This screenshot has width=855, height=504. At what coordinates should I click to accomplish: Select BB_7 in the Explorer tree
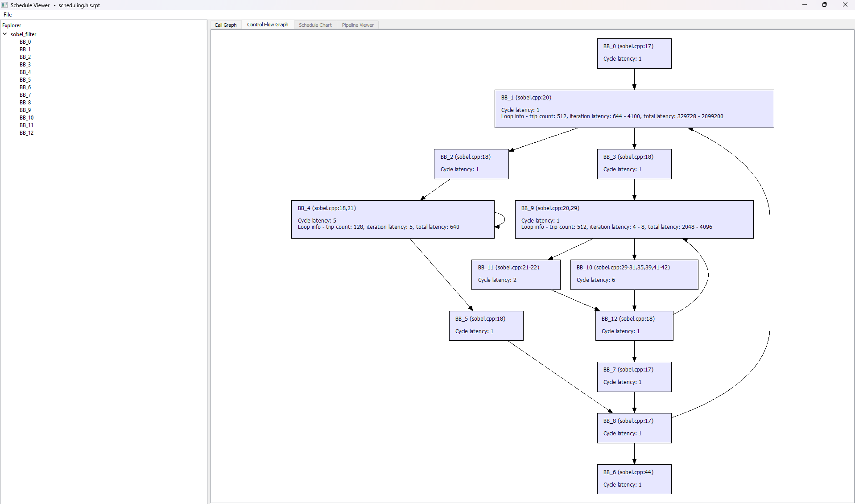(25, 95)
